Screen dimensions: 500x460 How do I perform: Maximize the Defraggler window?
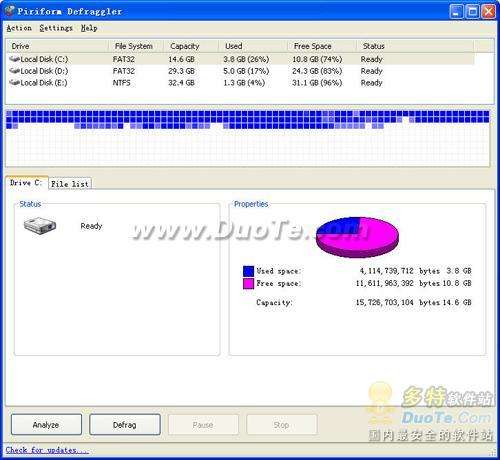tap(472, 12)
